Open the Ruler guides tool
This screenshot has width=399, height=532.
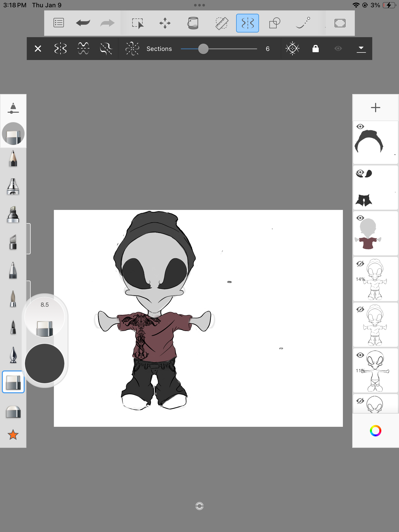tap(222, 23)
